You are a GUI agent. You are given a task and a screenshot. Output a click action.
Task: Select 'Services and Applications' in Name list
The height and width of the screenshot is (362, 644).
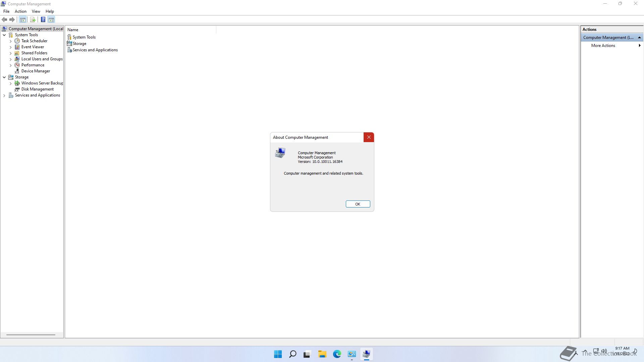coord(95,50)
